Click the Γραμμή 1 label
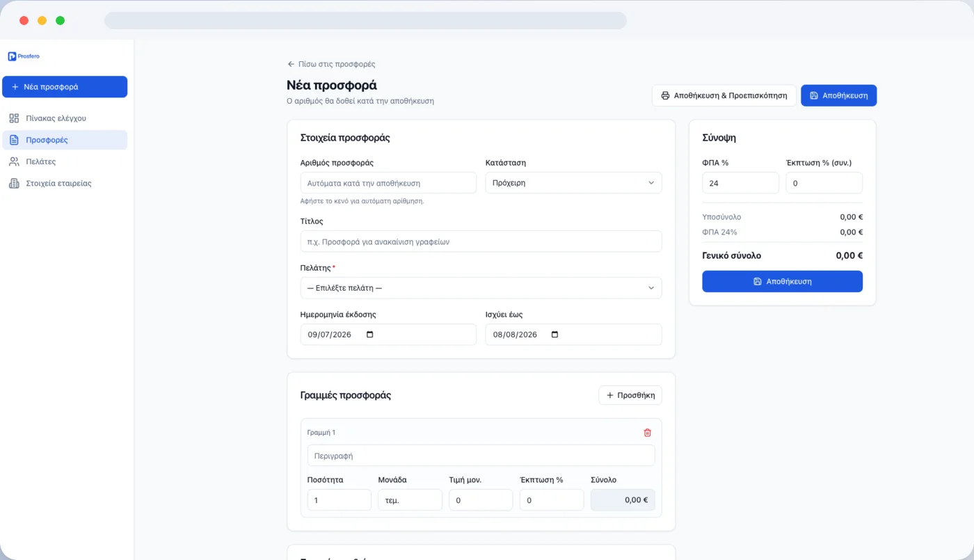Screen dimensions: 974x560 coord(321,433)
